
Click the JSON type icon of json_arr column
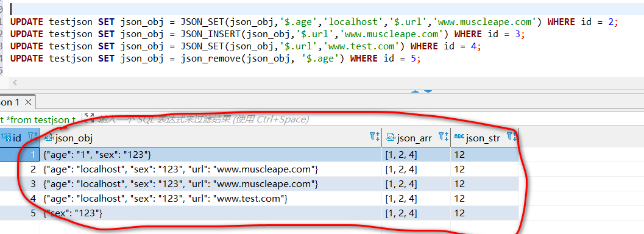pyautogui.click(x=390, y=137)
